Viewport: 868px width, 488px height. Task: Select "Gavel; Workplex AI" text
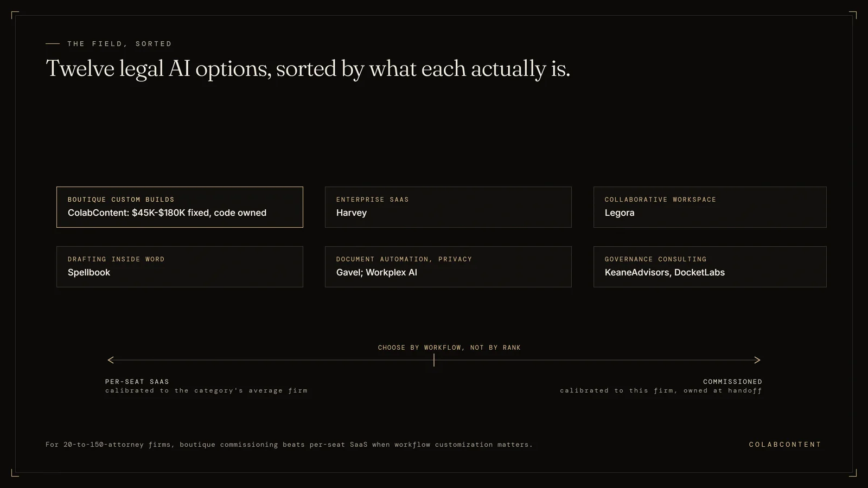(376, 273)
